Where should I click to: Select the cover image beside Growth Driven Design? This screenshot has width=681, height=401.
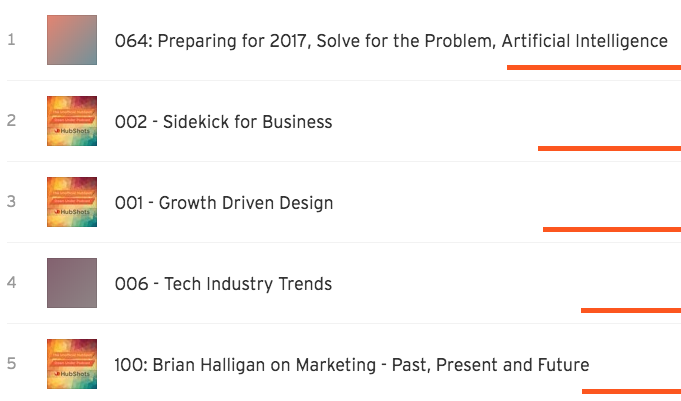(x=72, y=202)
